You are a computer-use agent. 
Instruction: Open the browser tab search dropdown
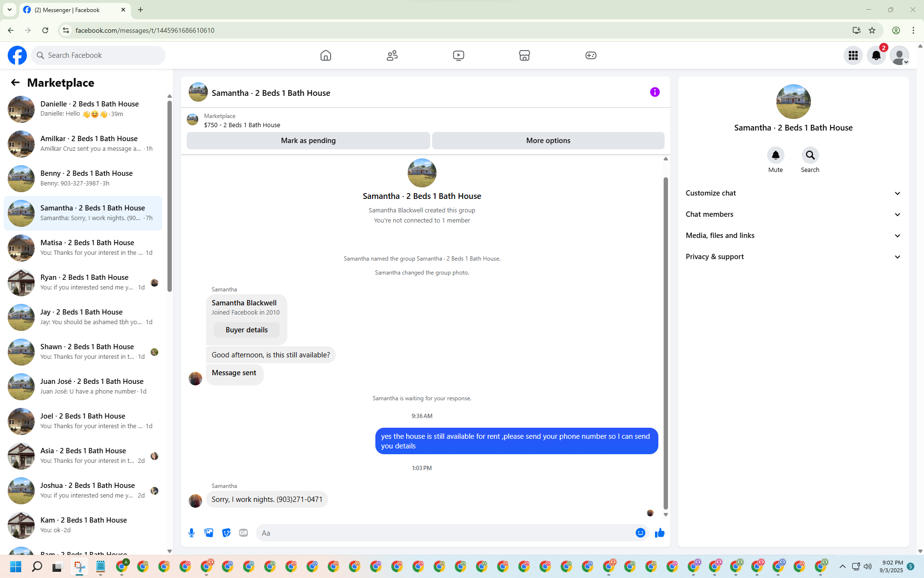point(10,10)
